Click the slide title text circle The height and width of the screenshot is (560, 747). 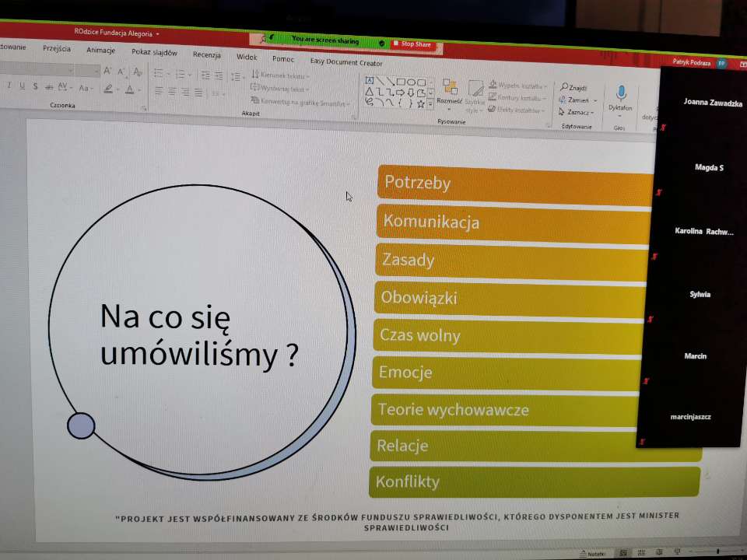(202, 332)
